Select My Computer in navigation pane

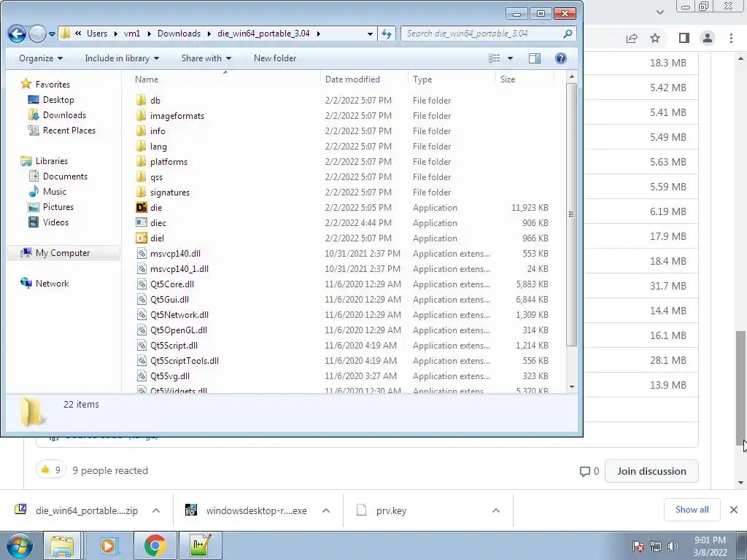click(x=63, y=253)
